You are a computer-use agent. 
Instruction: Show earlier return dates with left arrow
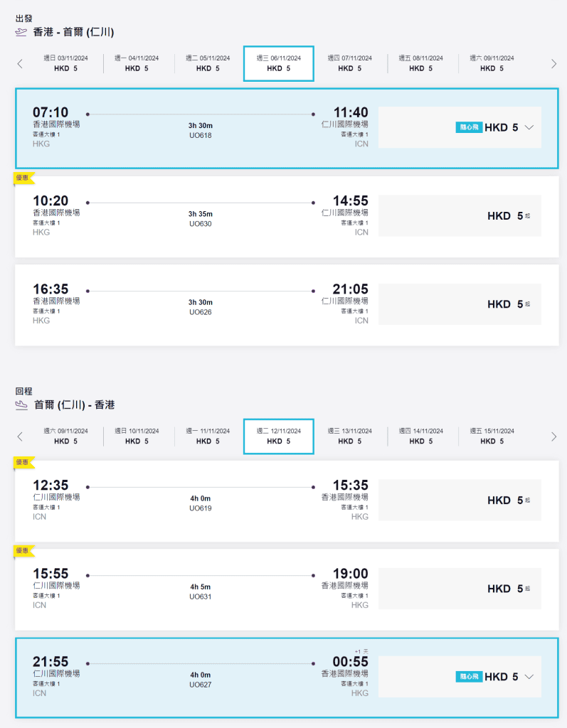pyautogui.click(x=20, y=436)
